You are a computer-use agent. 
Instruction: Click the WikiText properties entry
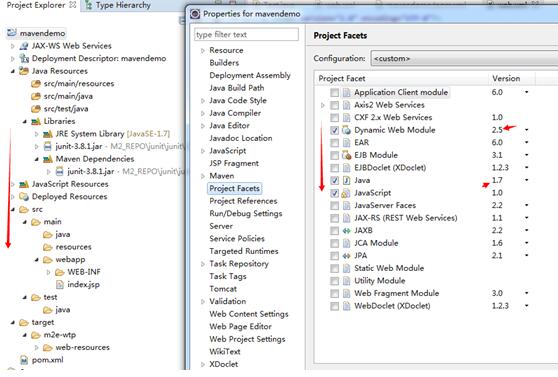pyautogui.click(x=225, y=351)
